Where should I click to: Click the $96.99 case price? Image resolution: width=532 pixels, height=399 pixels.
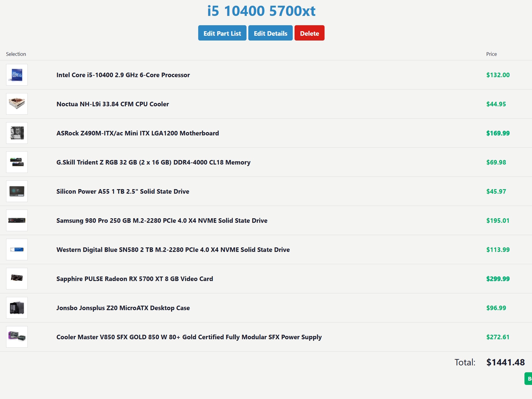tap(496, 308)
